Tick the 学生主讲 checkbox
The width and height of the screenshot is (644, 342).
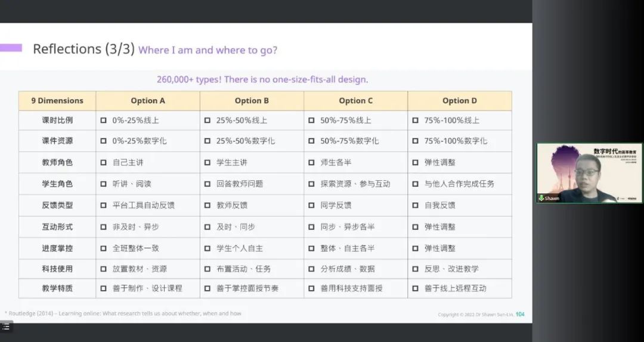(x=208, y=162)
